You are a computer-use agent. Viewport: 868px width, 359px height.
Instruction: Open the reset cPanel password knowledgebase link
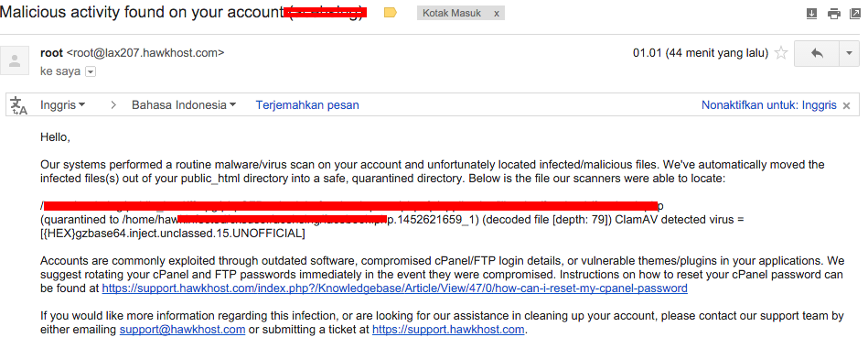[x=395, y=288]
